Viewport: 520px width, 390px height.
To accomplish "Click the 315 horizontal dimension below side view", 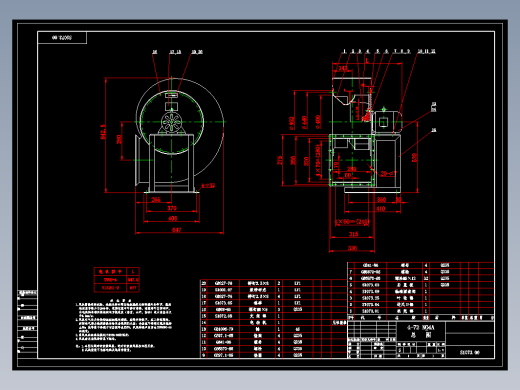I will 353,234.
